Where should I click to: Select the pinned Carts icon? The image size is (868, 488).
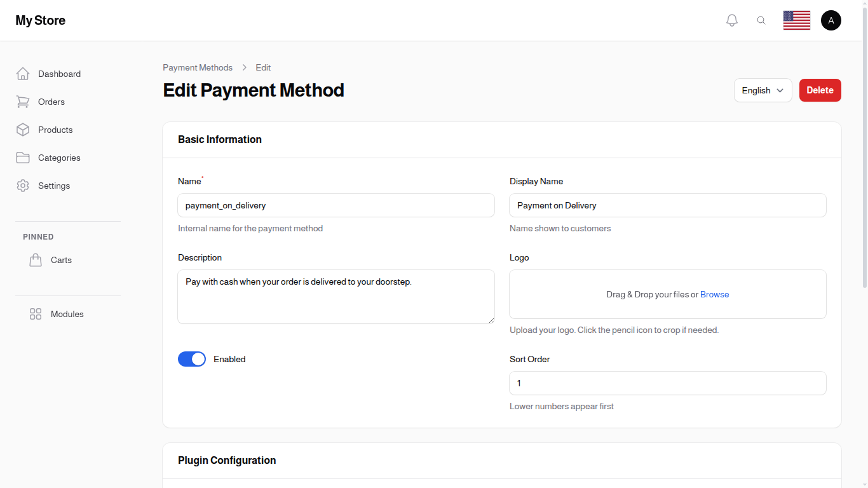[36, 260]
